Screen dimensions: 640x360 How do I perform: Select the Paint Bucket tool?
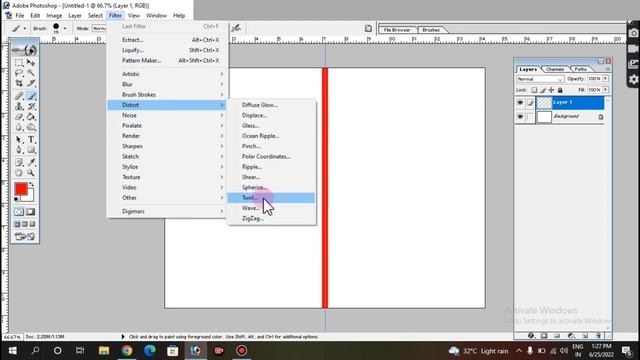coord(31,117)
